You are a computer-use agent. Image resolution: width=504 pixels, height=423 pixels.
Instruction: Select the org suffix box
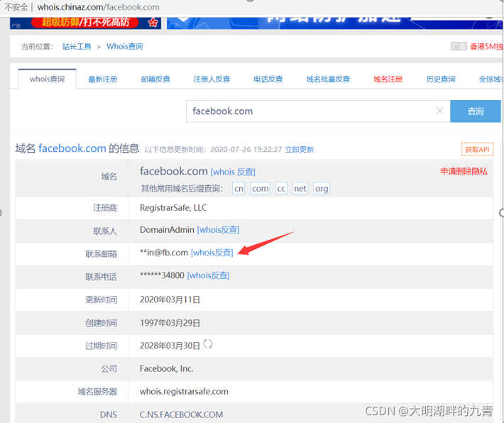click(322, 188)
